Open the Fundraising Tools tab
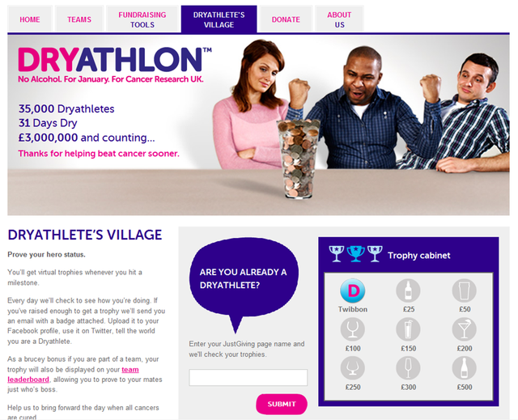 (x=142, y=19)
